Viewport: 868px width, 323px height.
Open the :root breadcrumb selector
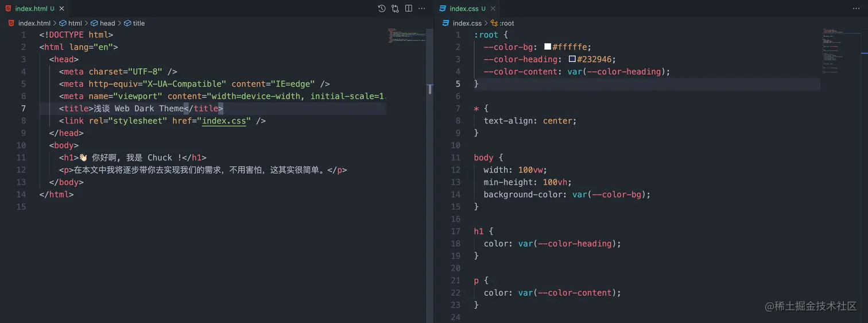click(507, 24)
